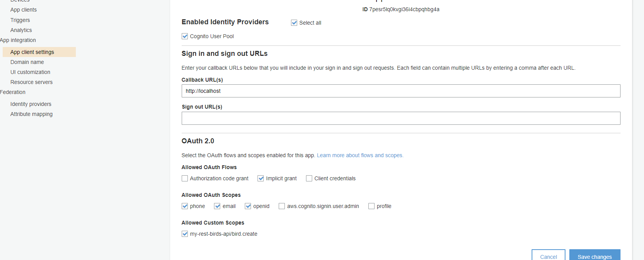644x260 pixels.
Task: Enable aws.cognito.signin.user.admin scope
Action: [282, 206]
